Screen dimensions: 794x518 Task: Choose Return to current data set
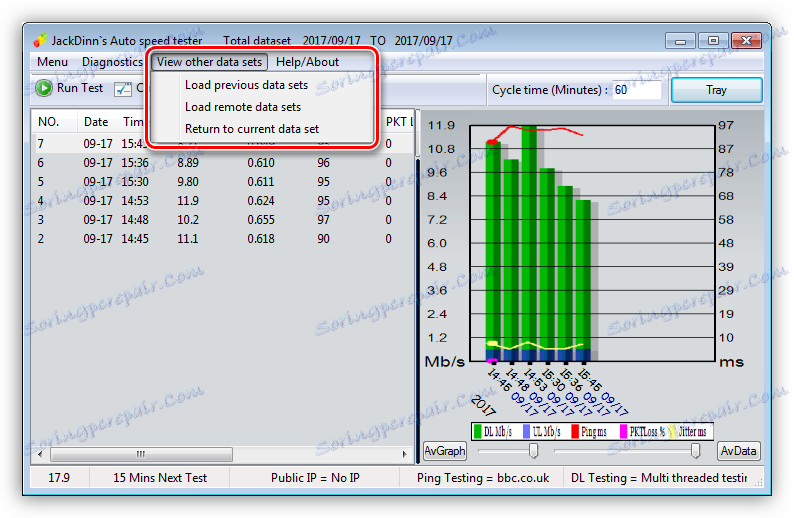252,129
